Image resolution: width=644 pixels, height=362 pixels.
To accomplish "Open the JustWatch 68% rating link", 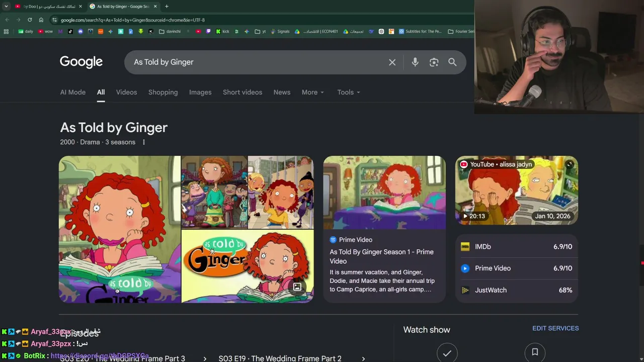I will [x=517, y=290].
